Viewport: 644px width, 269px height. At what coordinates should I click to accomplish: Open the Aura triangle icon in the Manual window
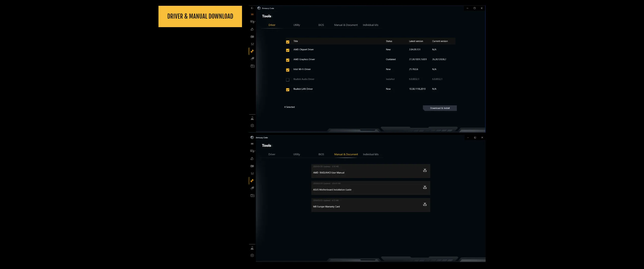click(252, 159)
